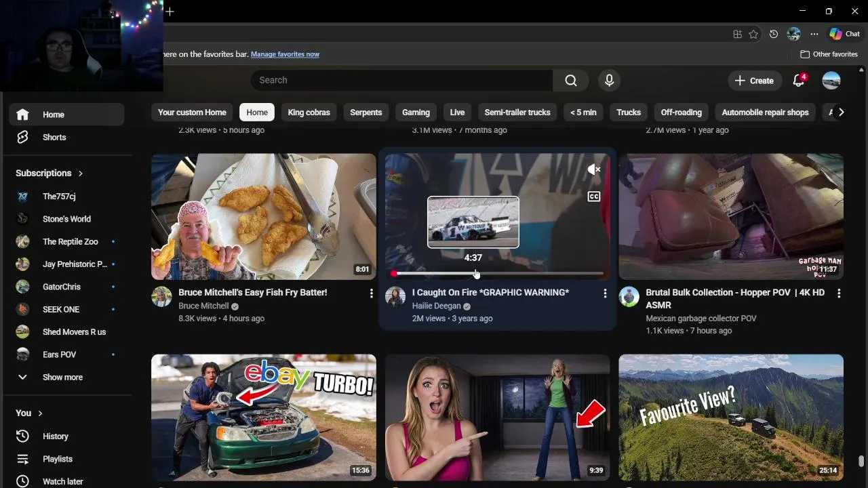Open The Reptile Zoo subscription
Viewport: 868px width, 488px height.
pos(66,241)
